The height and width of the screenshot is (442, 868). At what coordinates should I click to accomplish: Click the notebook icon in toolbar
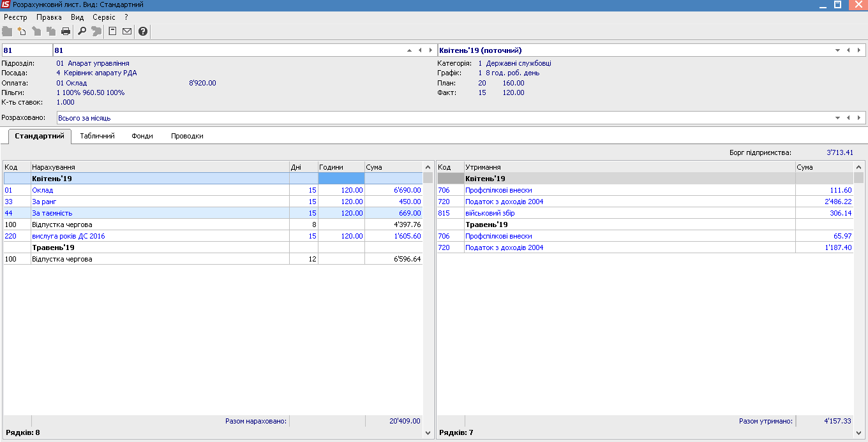pos(112,31)
